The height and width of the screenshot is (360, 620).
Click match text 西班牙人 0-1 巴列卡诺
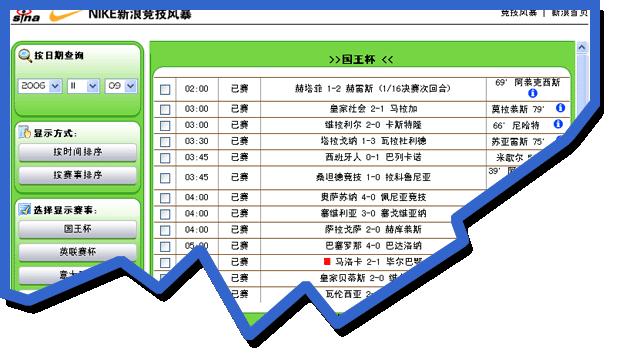373,157
